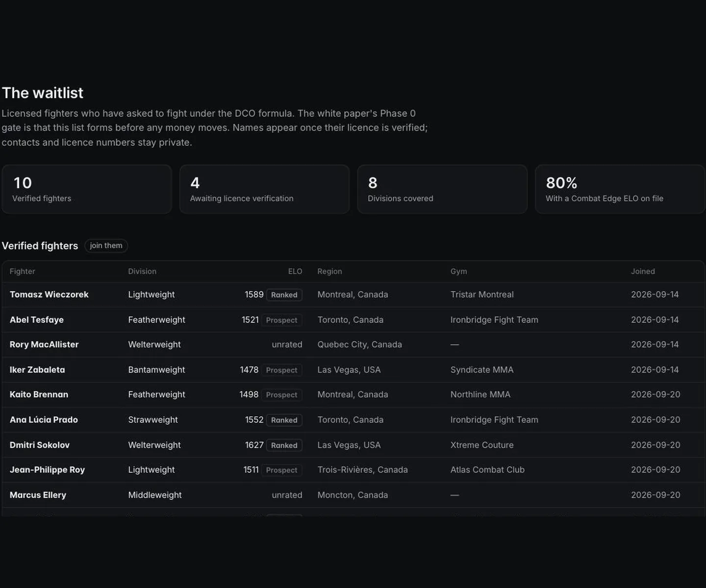Click 'unrated' in Rory MacAllister's row
The height and width of the screenshot is (588, 706).
pos(287,345)
